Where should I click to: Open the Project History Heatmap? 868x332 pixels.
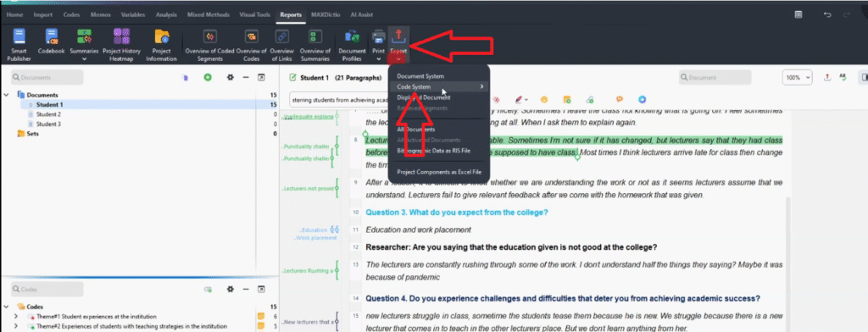(122, 44)
